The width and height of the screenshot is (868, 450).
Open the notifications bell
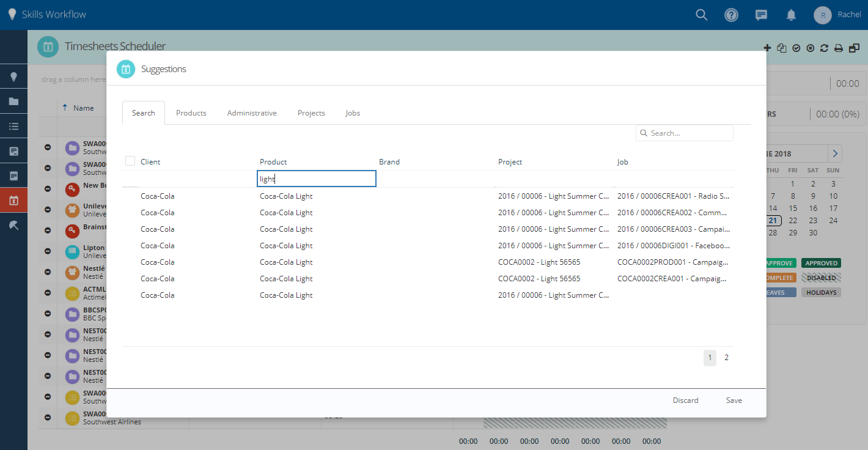point(791,15)
